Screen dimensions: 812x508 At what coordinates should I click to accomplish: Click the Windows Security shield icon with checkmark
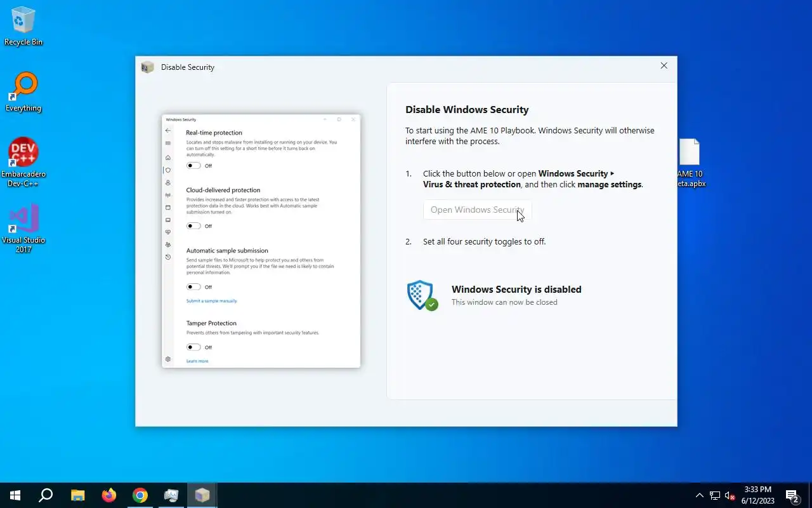pos(422,295)
